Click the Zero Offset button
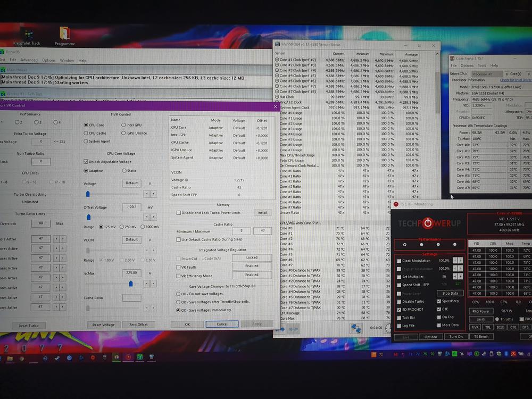 coord(138,325)
